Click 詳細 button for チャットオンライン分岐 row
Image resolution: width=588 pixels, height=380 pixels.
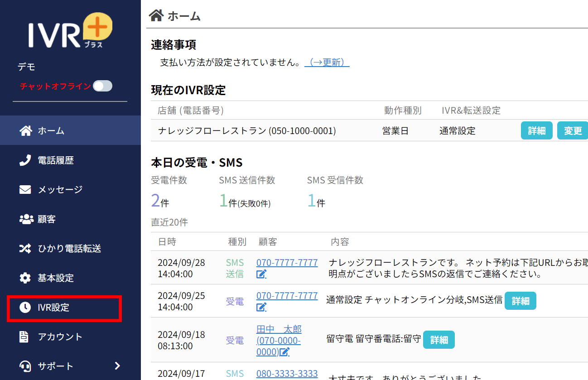pyautogui.click(x=521, y=301)
